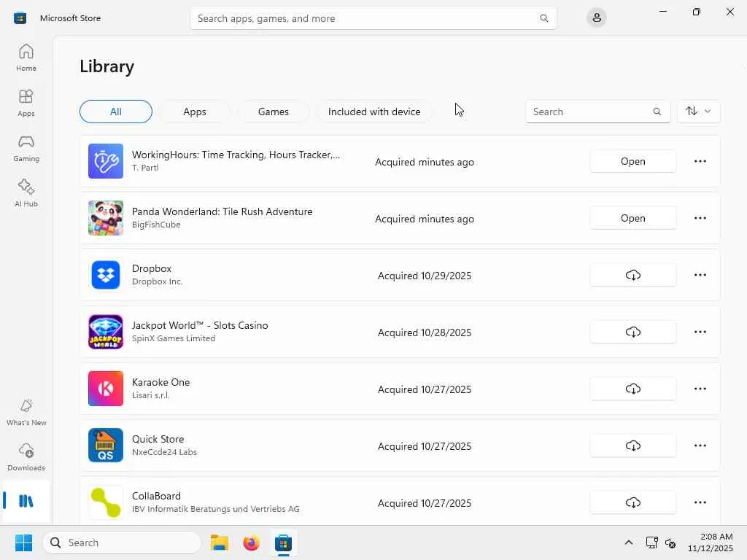Click 'Acquired 10/29/2025' text
The image size is (747, 560).
click(x=425, y=276)
